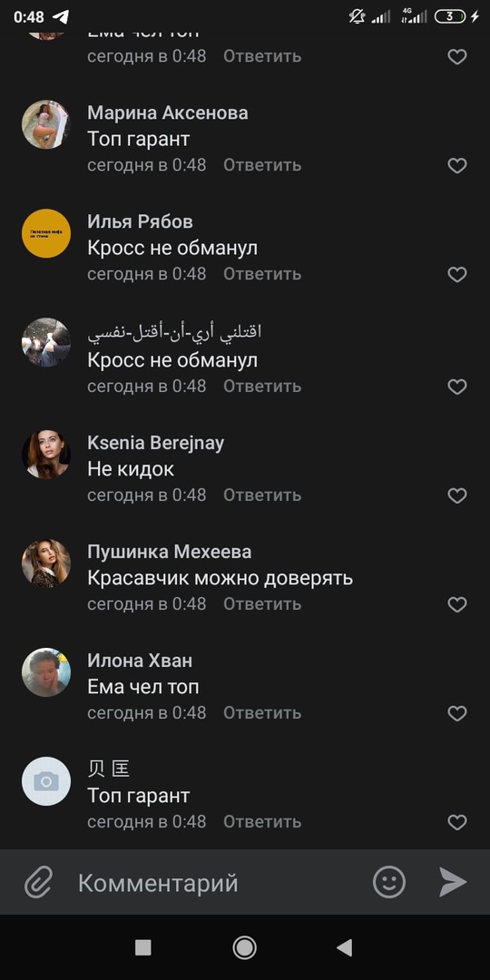490x980 pixels.
Task: Attach a file with the paperclip icon
Action: pyautogui.click(x=38, y=883)
